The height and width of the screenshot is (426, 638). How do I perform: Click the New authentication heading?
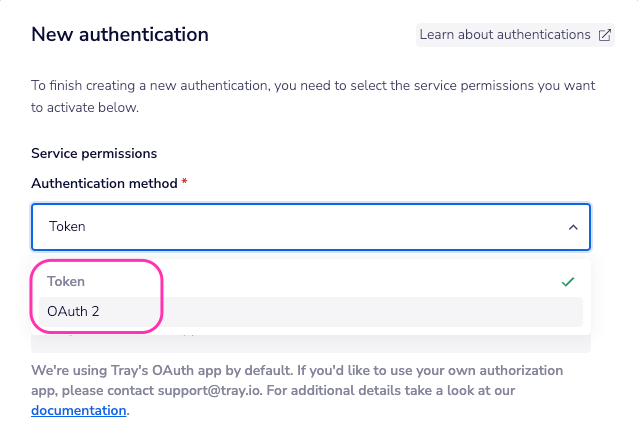click(120, 35)
